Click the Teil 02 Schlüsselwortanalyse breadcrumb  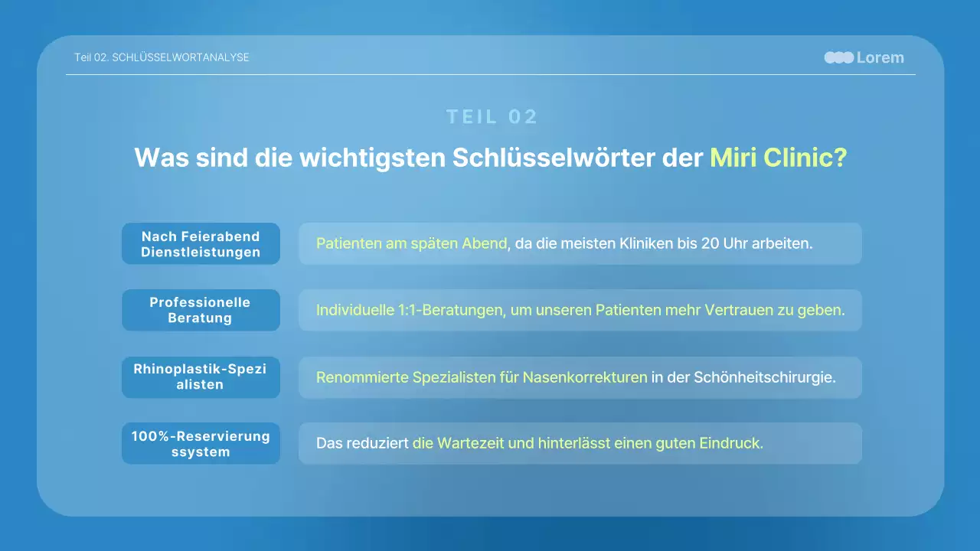coord(162,57)
